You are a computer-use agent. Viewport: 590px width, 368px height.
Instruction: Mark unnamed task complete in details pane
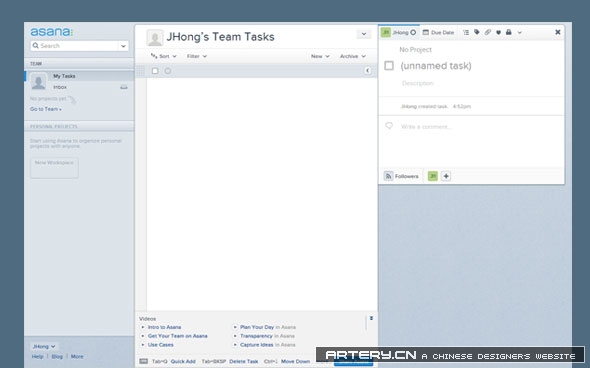[389, 66]
